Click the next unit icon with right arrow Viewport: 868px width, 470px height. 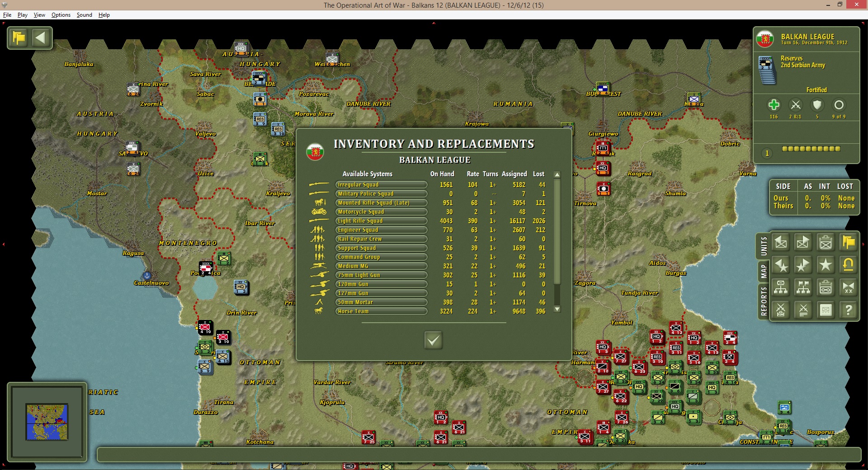803,243
